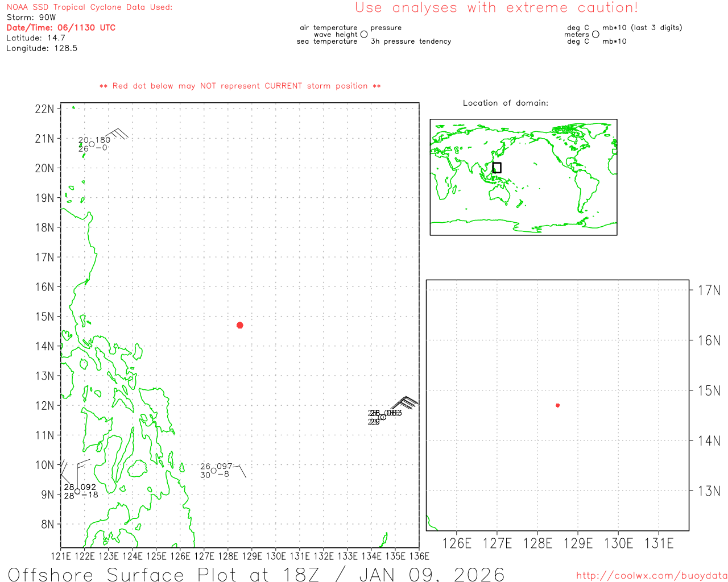The image size is (728, 582).
Task: Click the wind barb flags near 135E
Action: pyautogui.click(x=406, y=402)
